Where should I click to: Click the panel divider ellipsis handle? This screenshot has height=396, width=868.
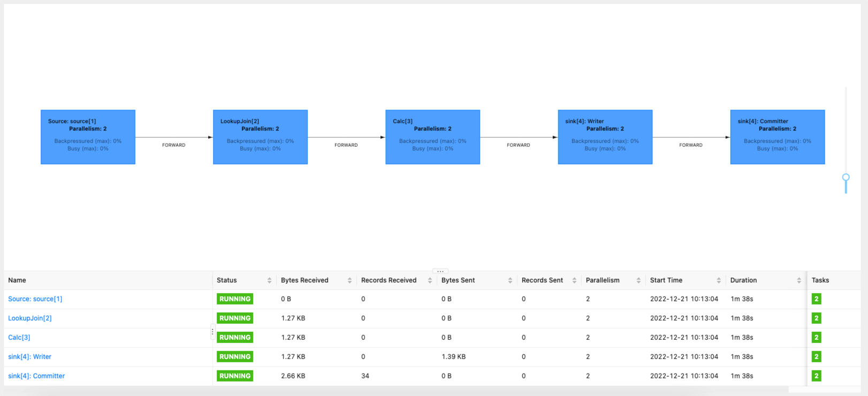pos(440,271)
